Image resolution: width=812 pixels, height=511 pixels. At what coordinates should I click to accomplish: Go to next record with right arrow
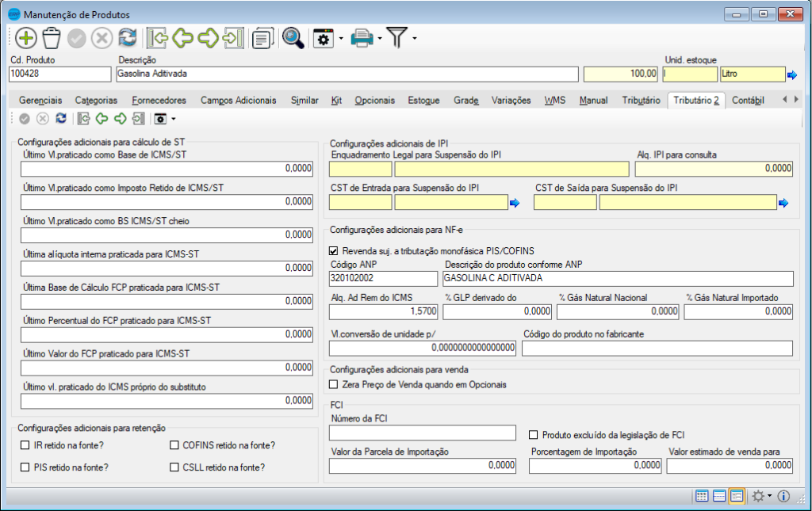208,38
